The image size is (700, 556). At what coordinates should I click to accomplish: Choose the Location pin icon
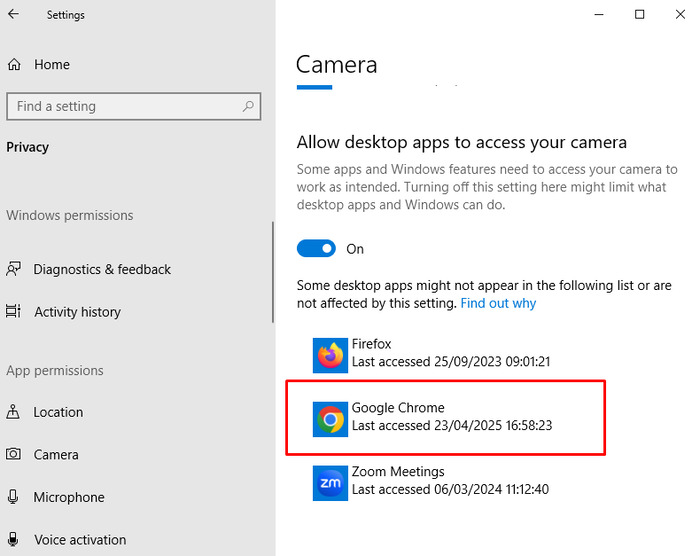[13, 411]
